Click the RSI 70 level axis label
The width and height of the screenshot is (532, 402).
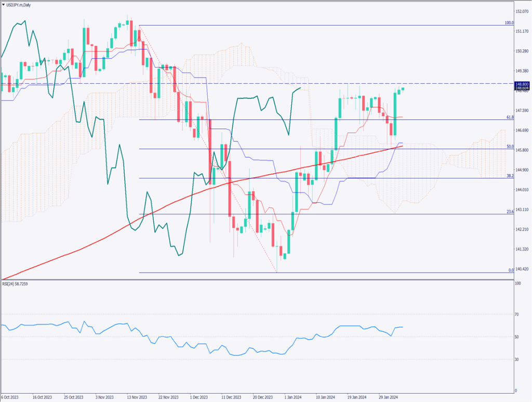[x=517, y=315]
